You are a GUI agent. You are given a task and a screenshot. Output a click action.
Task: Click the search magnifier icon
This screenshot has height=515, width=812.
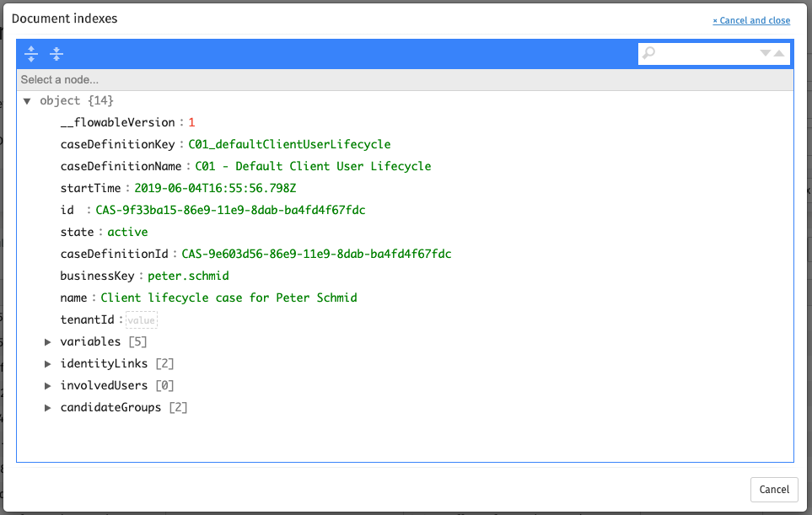[649, 53]
